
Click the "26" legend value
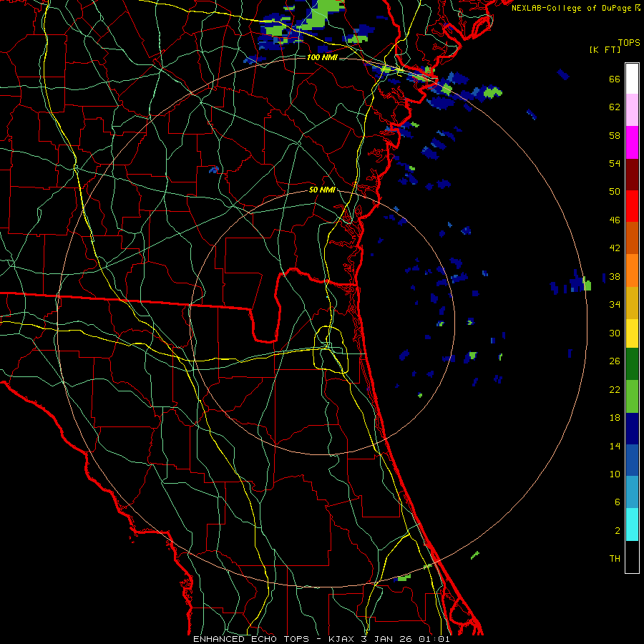point(615,361)
